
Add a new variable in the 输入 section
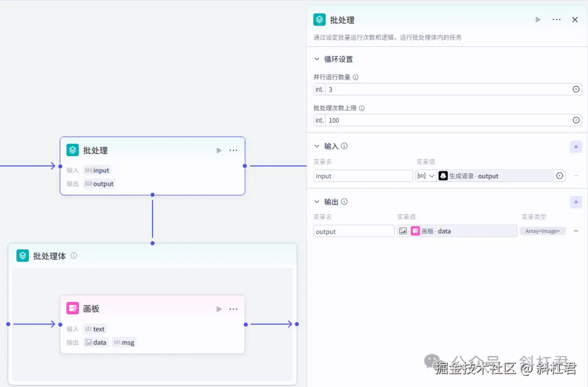tap(576, 146)
